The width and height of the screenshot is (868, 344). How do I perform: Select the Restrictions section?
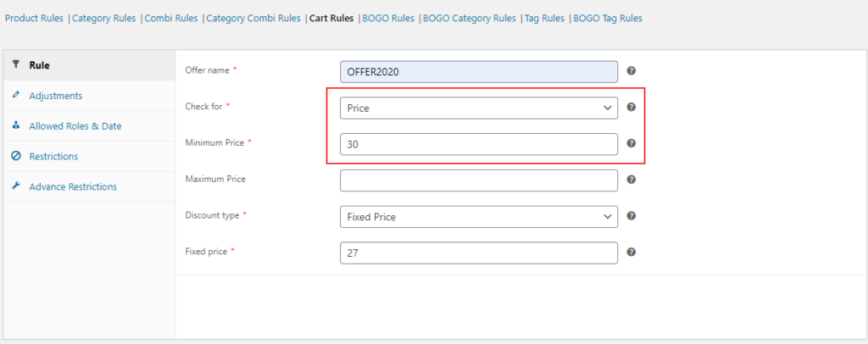pyautogui.click(x=53, y=157)
